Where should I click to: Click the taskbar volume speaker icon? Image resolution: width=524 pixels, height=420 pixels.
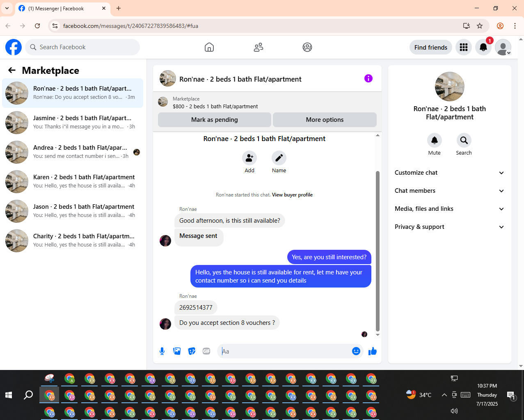click(x=454, y=411)
